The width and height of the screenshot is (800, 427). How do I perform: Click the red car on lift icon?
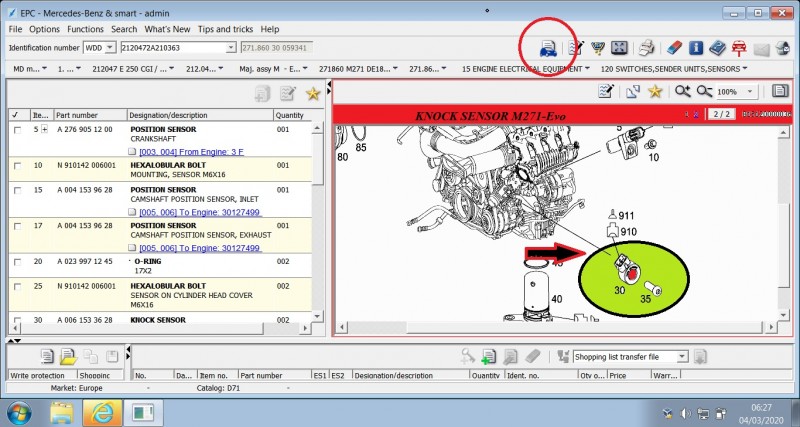click(x=739, y=48)
